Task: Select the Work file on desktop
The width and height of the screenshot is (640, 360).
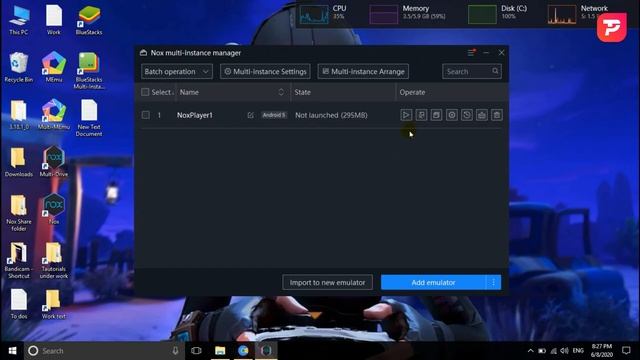Action: tap(54, 20)
